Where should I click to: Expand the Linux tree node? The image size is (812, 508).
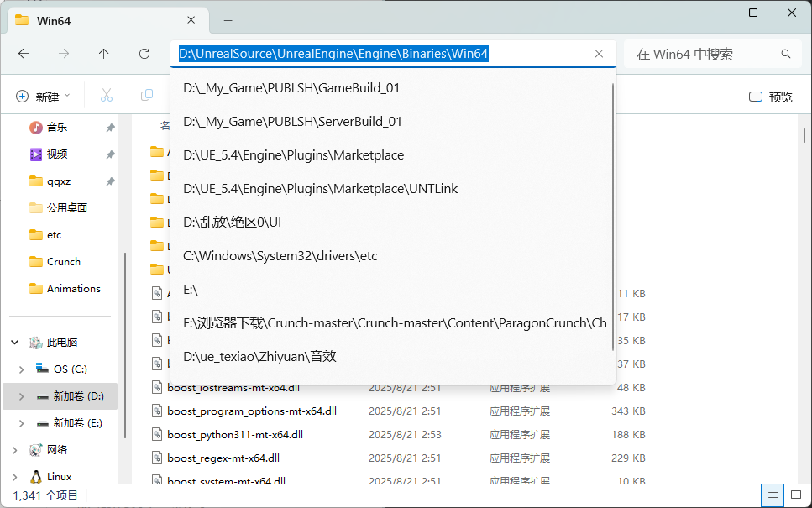14,477
